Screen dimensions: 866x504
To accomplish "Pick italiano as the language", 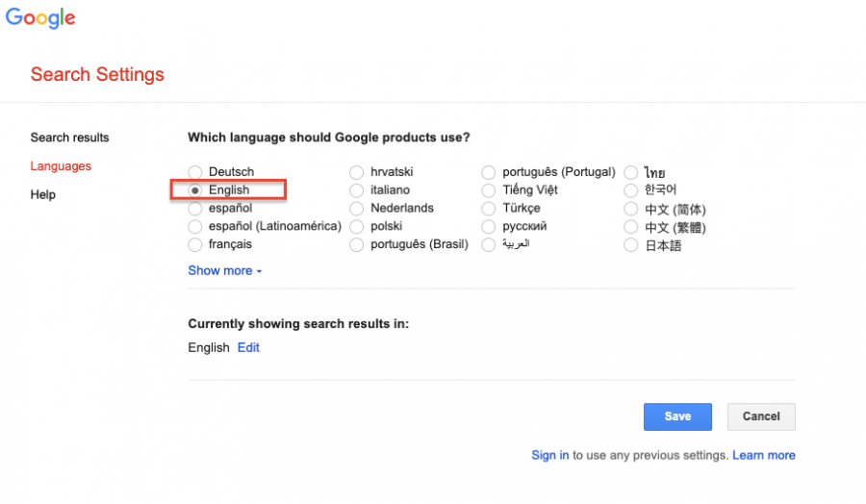I will click(357, 190).
